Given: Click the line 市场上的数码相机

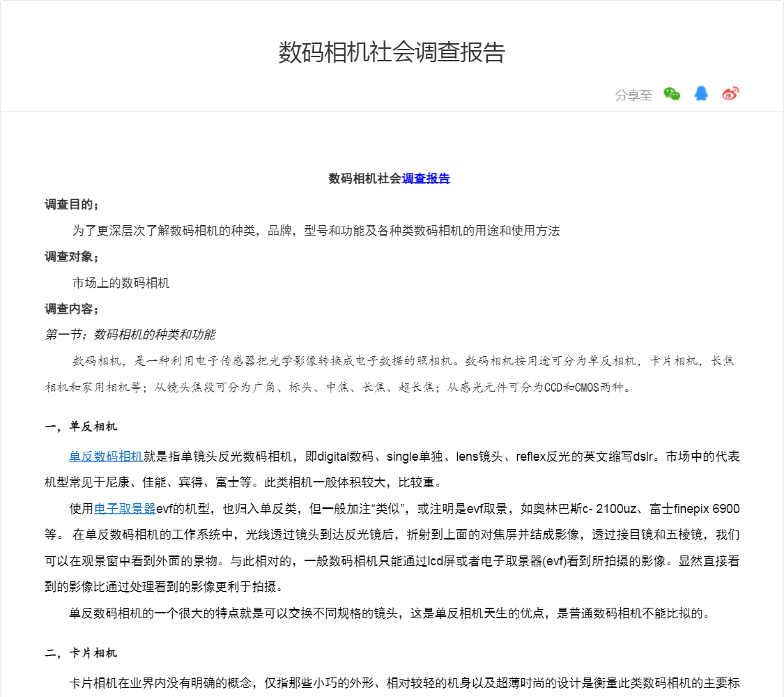Looking at the screenshot, I should pyautogui.click(x=121, y=283).
